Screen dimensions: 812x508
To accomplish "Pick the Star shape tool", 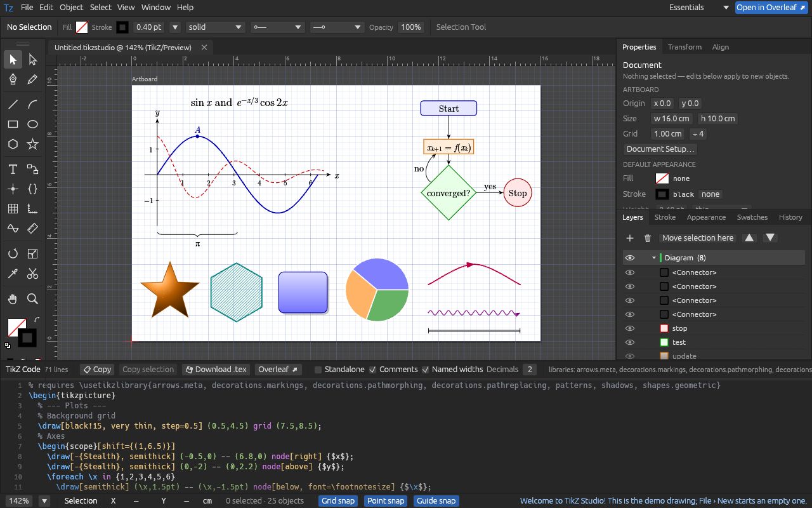I will [33, 144].
